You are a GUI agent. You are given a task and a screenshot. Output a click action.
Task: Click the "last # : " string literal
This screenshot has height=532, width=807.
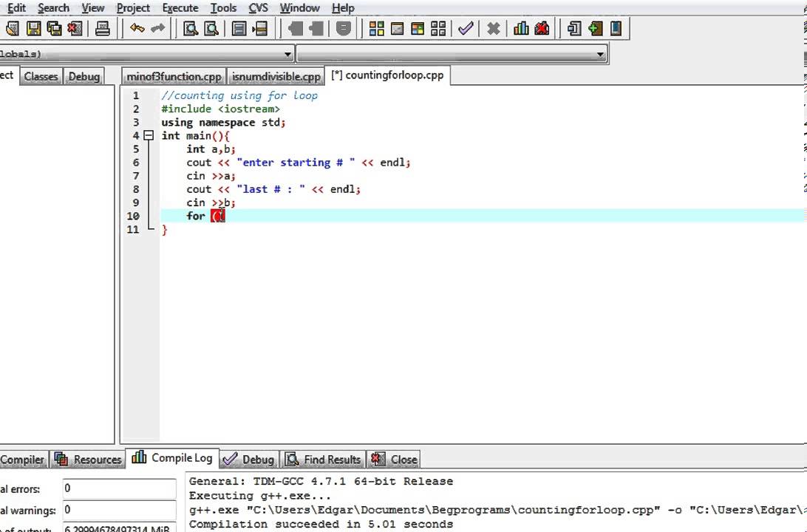[270, 189]
